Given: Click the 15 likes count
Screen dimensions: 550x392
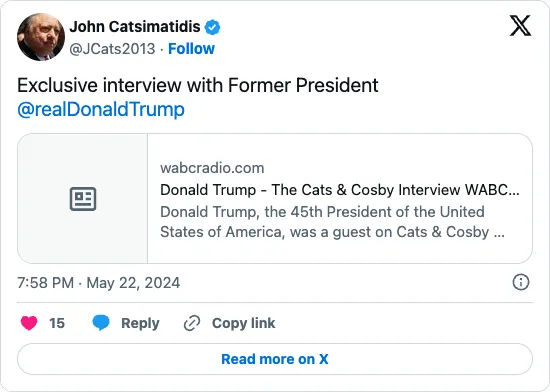Looking at the screenshot, I should 57,323.
